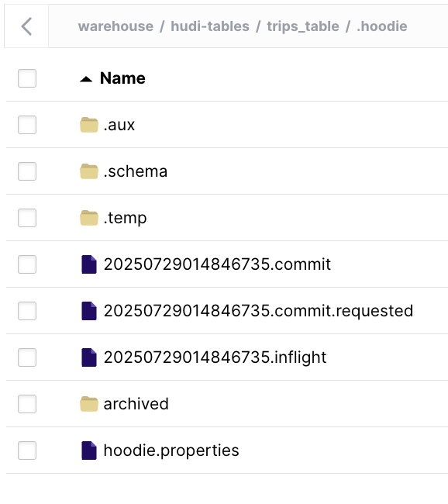Click the hoodie.properties file icon
The image size is (448, 504).
[x=89, y=450]
